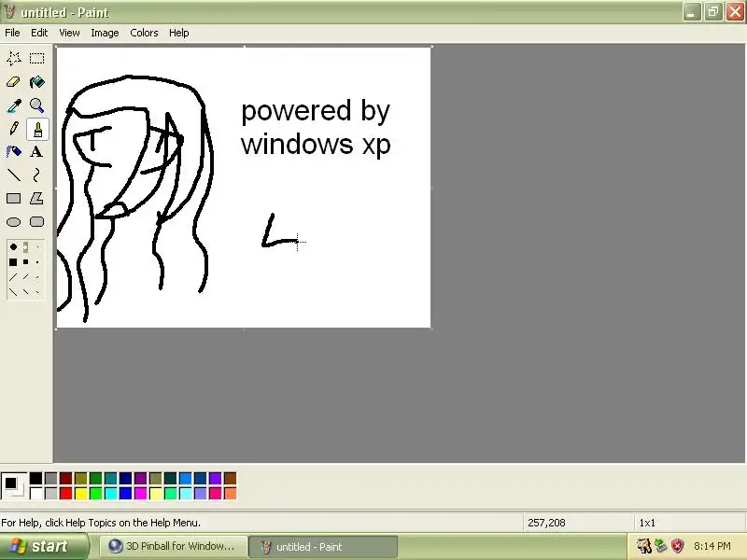Choose the Fill With Color bucket tool
747x560 pixels.
[36, 82]
